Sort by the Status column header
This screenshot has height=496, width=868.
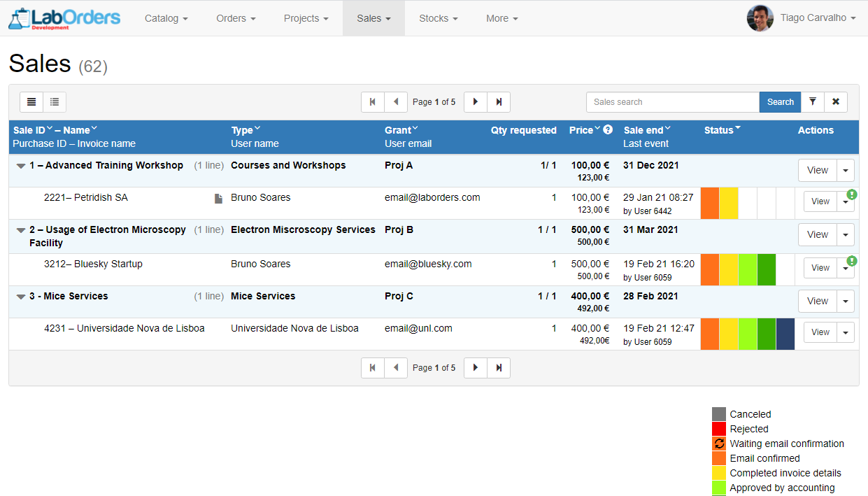pyautogui.click(x=723, y=130)
